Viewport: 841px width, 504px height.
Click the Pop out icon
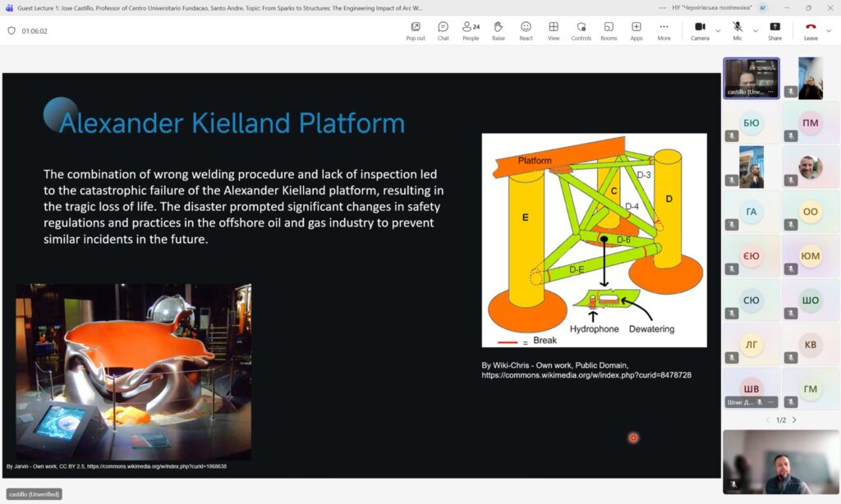point(416,30)
